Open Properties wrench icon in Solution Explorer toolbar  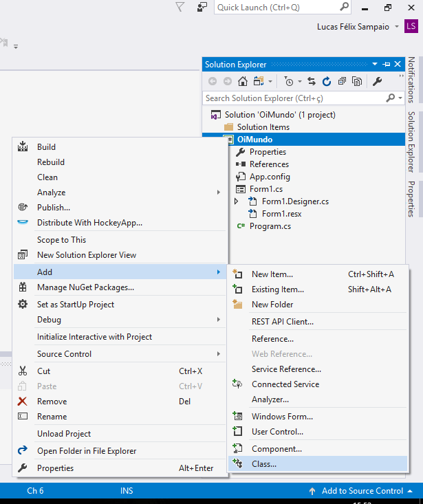[377, 81]
